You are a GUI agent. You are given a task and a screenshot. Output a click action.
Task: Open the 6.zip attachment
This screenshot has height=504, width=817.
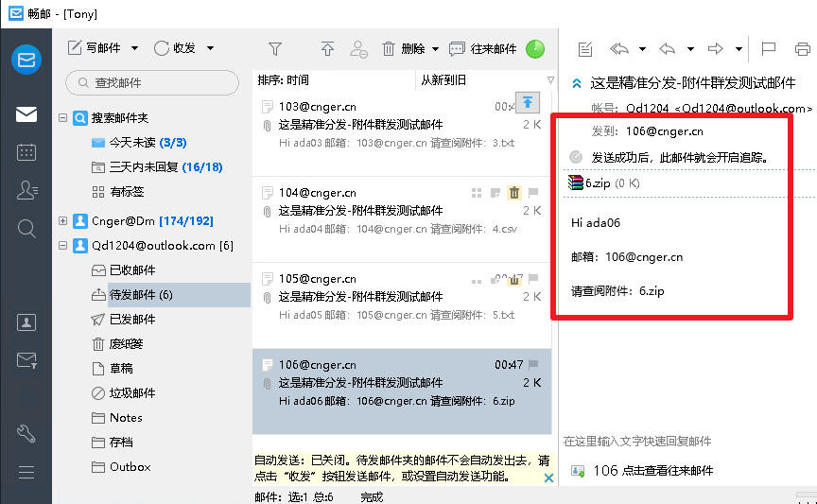coord(603,182)
